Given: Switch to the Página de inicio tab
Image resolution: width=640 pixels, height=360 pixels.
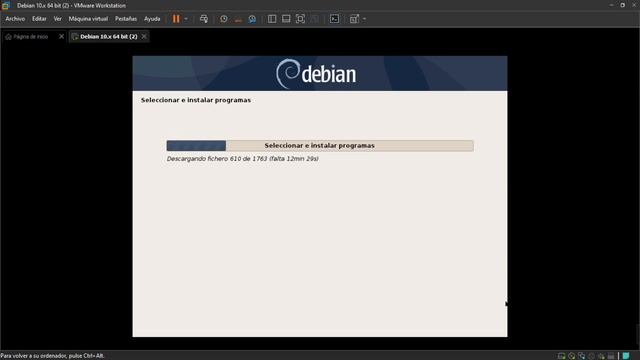Looking at the screenshot, I should (30, 37).
